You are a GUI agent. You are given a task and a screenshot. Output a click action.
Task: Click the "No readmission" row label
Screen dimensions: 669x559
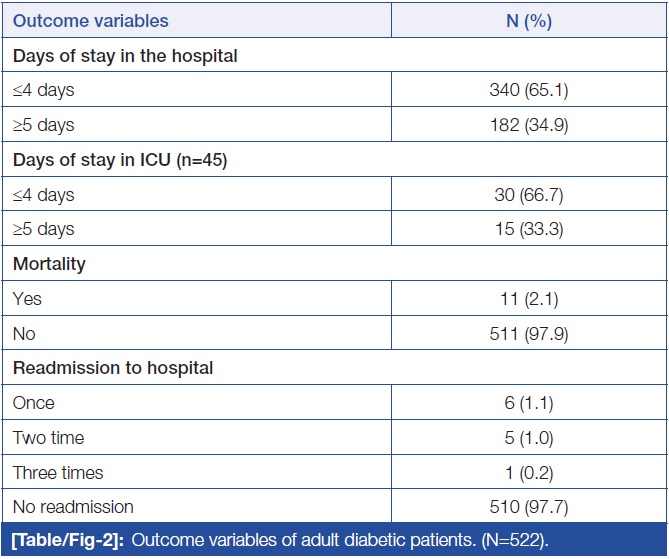point(73,507)
